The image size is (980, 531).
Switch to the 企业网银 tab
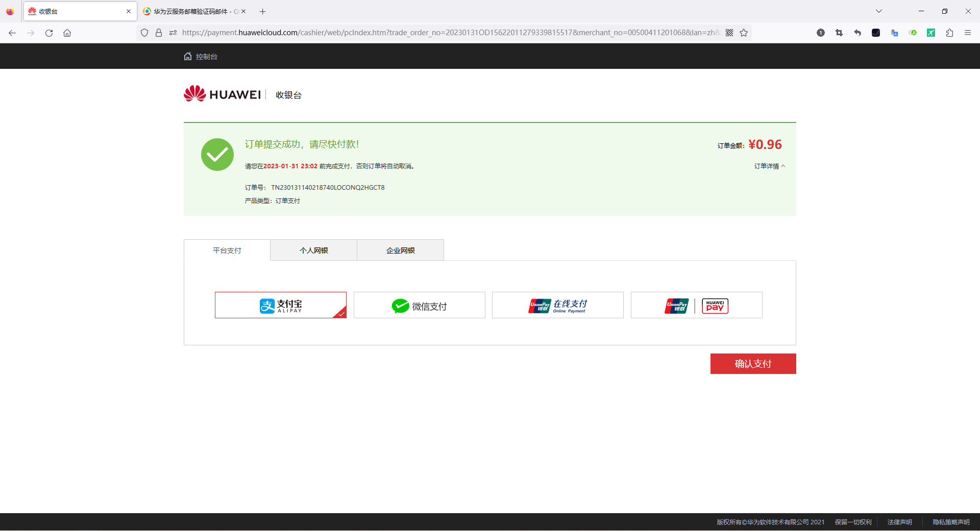tap(401, 250)
